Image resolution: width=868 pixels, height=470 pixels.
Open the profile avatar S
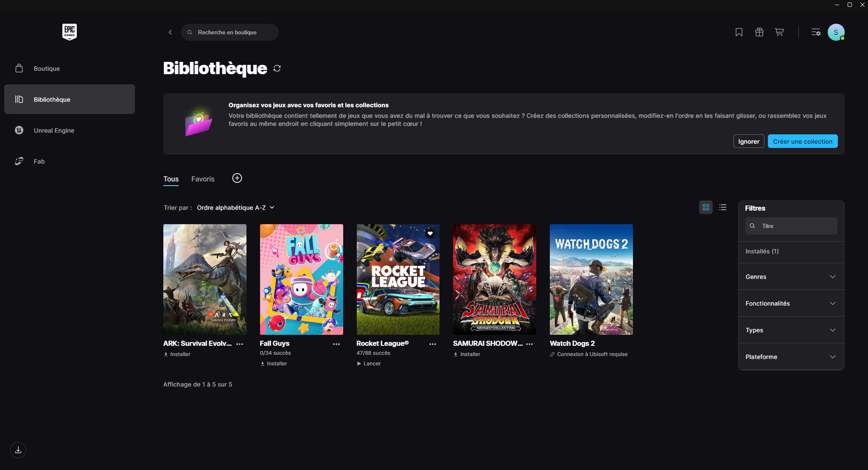(836, 32)
